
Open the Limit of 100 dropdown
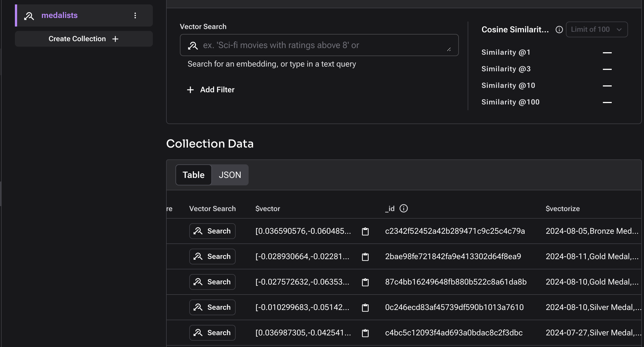[597, 29]
